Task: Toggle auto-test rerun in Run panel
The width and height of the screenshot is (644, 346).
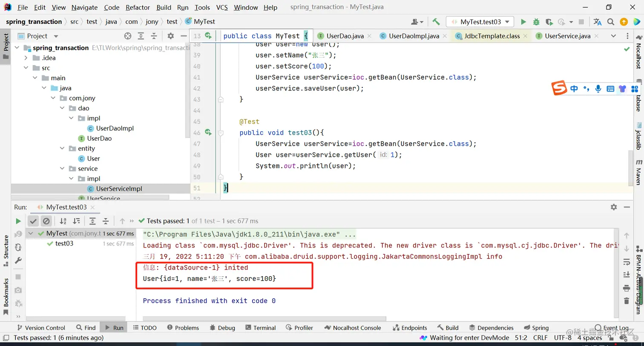Action: pyautogui.click(x=18, y=247)
